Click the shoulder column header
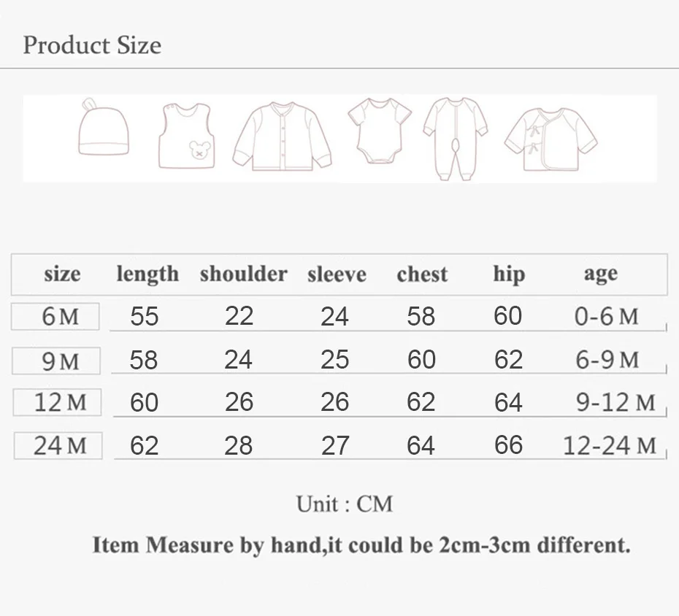Image resolution: width=679 pixels, height=616 pixels. click(244, 274)
